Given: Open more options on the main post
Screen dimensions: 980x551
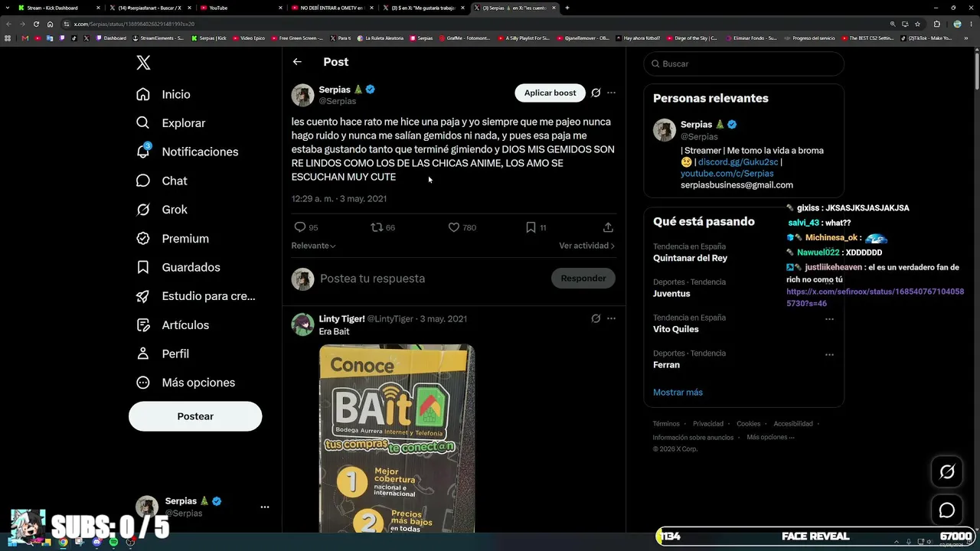Looking at the screenshot, I should pos(611,93).
